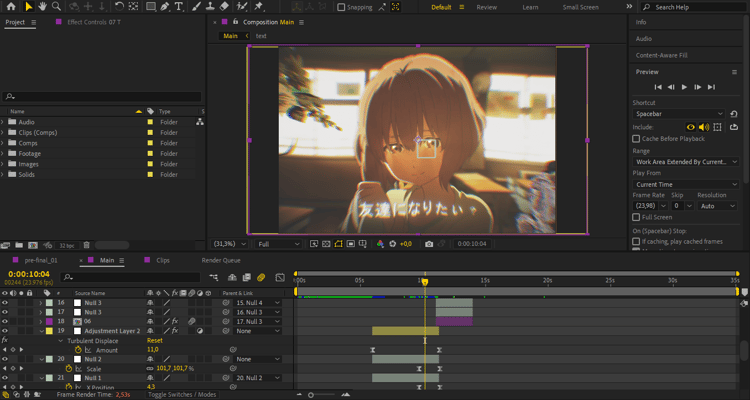Select the Zoom tool magnifier icon
The width and height of the screenshot is (750, 400).
tap(56, 7)
